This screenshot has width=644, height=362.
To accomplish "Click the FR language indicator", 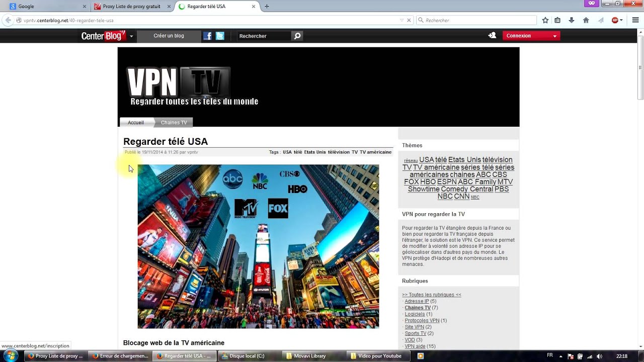I will tap(550, 355).
